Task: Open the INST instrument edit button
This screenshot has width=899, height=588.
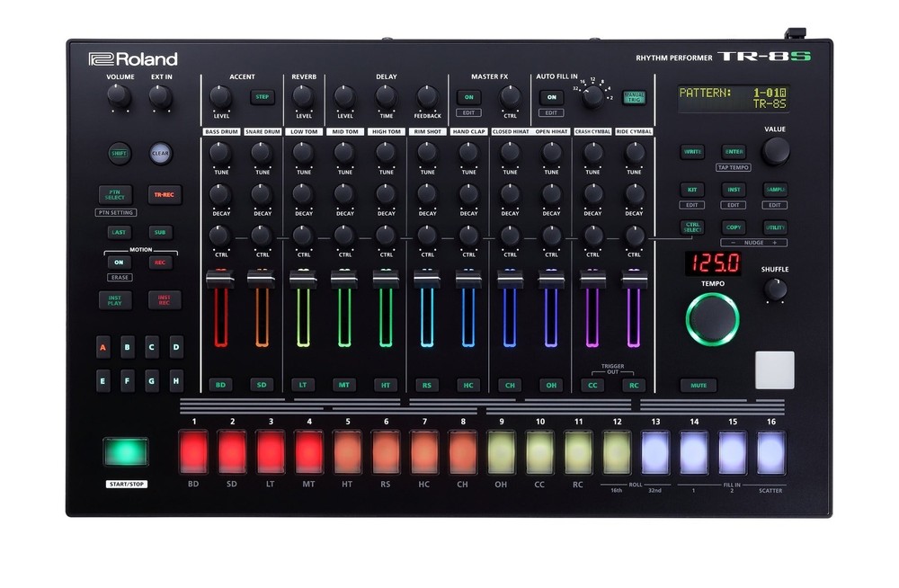Action: (x=734, y=190)
